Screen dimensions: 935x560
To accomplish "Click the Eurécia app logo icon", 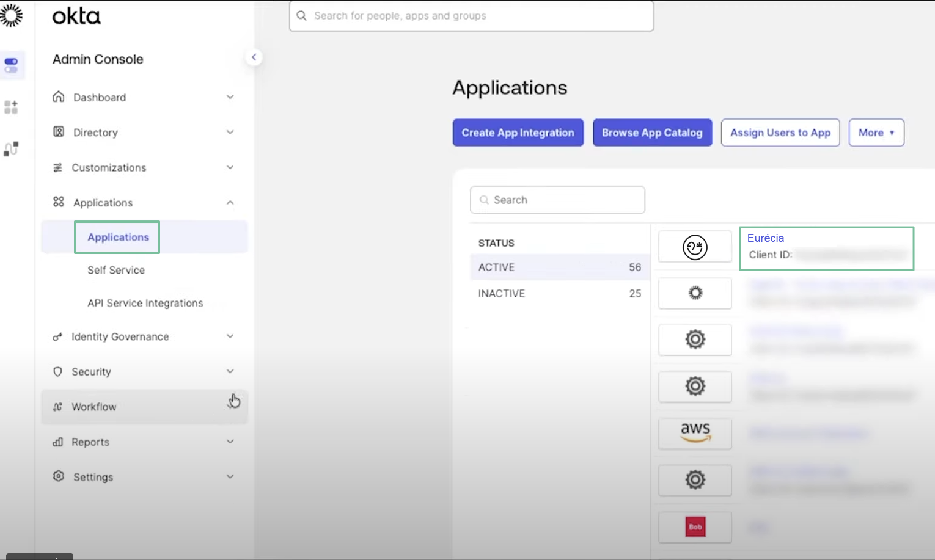I will [x=695, y=247].
